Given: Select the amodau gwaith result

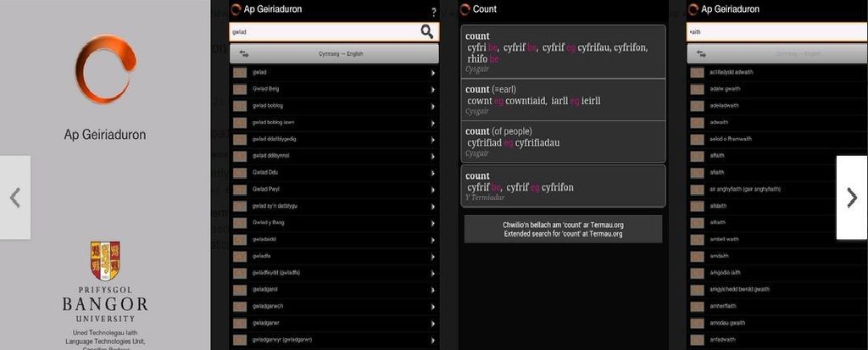Looking at the screenshot, I should (x=777, y=323).
